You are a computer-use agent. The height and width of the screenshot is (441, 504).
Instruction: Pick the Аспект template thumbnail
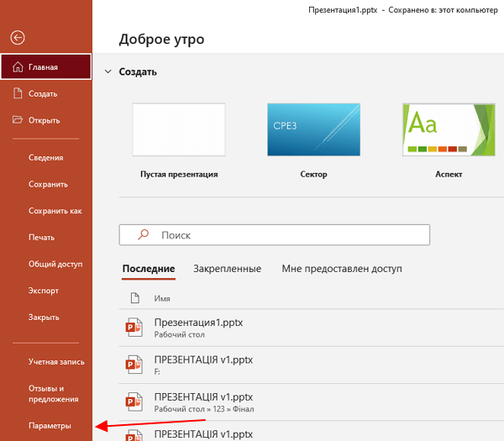[x=449, y=129]
